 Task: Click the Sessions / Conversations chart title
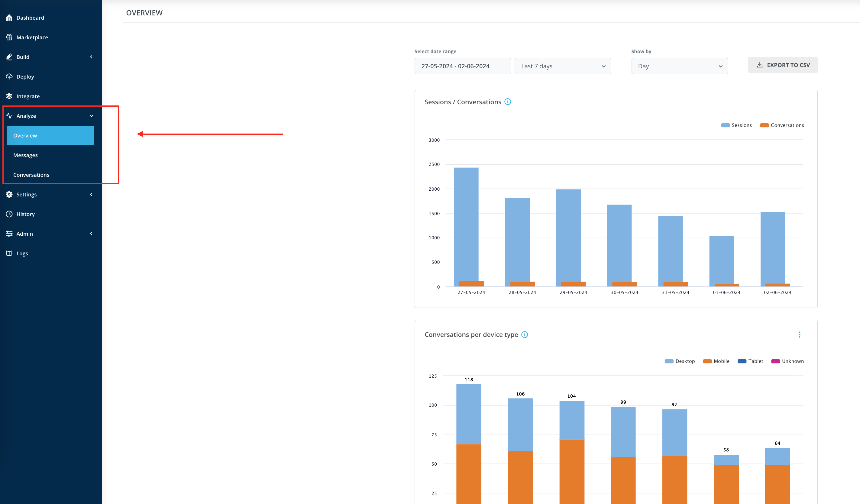pyautogui.click(x=463, y=102)
